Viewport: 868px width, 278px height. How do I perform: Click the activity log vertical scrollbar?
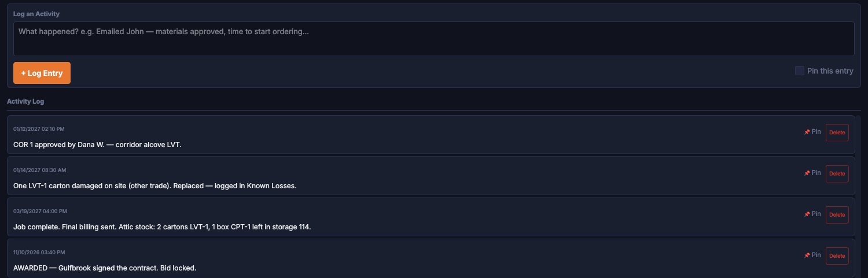(858, 196)
